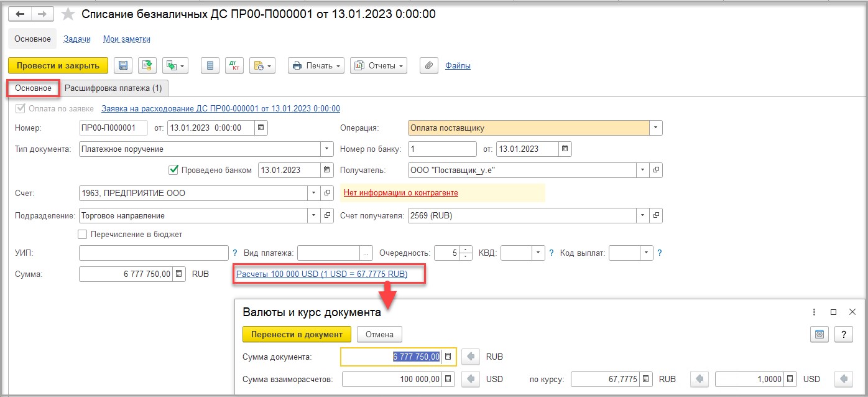Image resolution: width=868 pixels, height=397 pixels.
Task: Toggle the Проведено банком checkbox
Action: 174,170
